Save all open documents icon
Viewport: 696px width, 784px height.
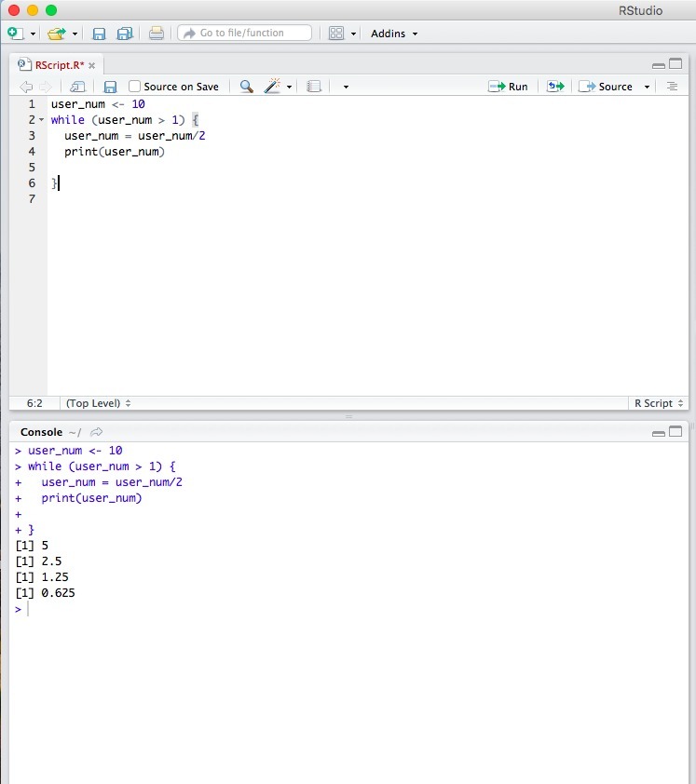coord(123,34)
